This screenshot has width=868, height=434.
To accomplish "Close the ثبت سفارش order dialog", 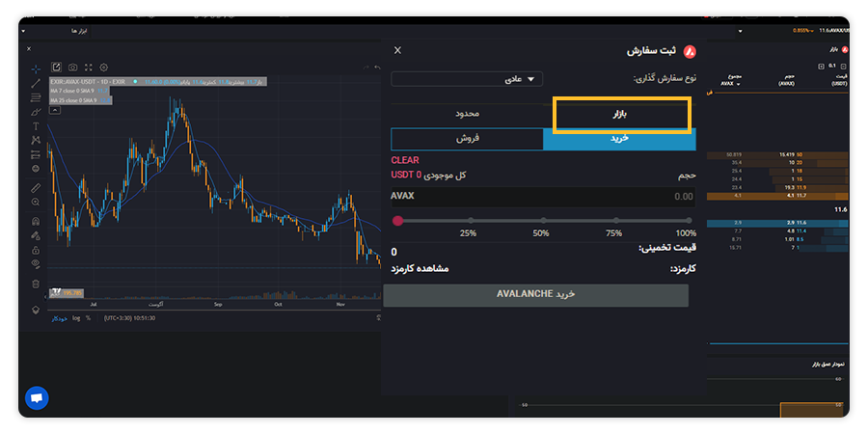I will [397, 50].
